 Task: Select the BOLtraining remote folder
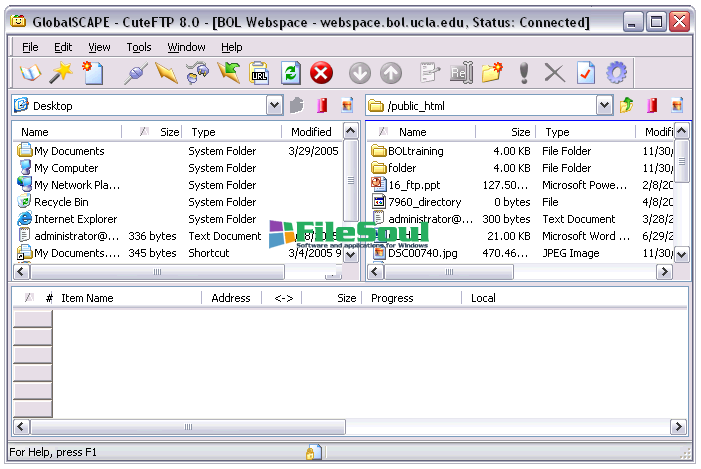tap(415, 151)
